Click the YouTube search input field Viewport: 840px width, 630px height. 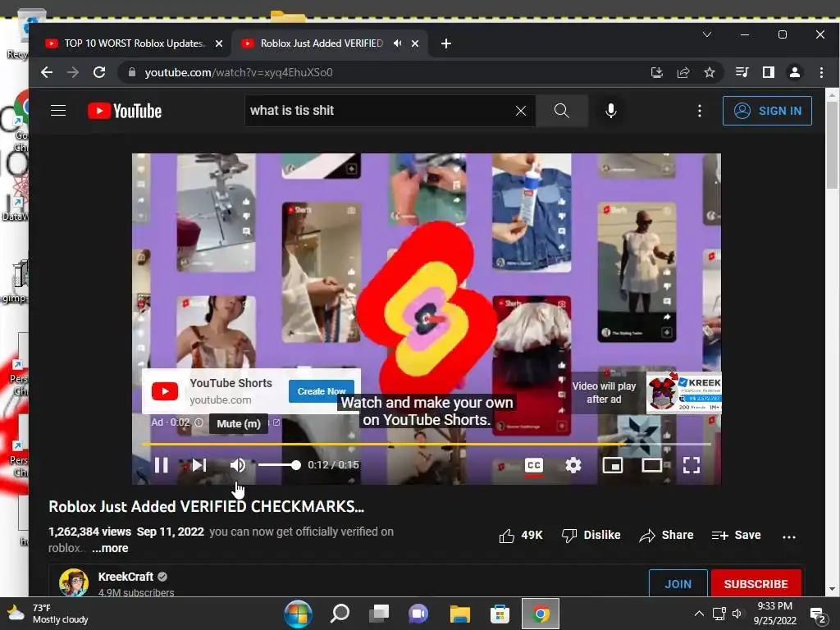click(379, 111)
